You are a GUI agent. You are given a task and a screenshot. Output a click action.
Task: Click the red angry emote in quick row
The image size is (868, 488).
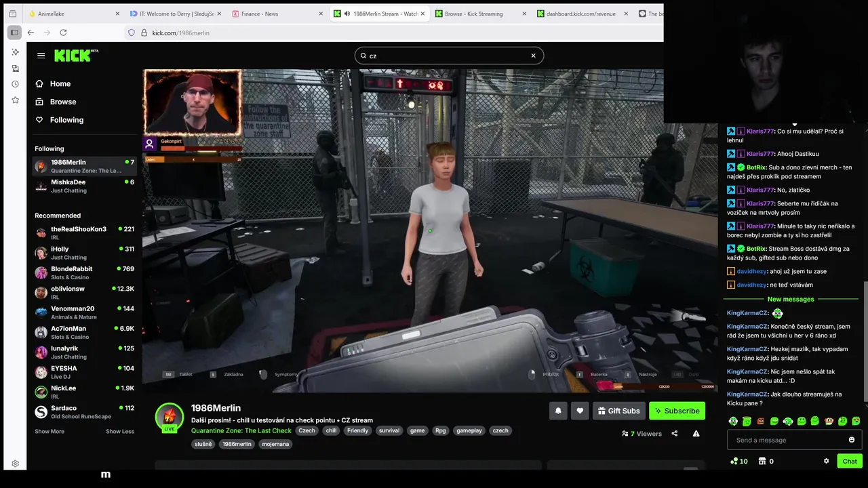pos(760,421)
